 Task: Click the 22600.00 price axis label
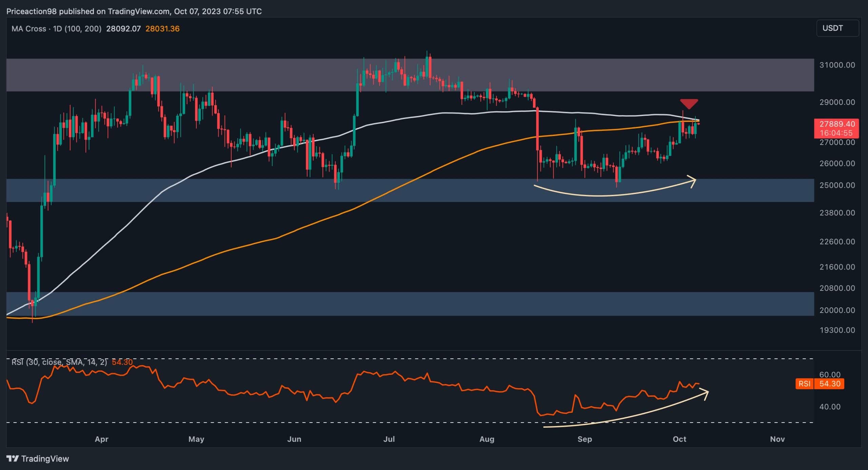point(837,242)
